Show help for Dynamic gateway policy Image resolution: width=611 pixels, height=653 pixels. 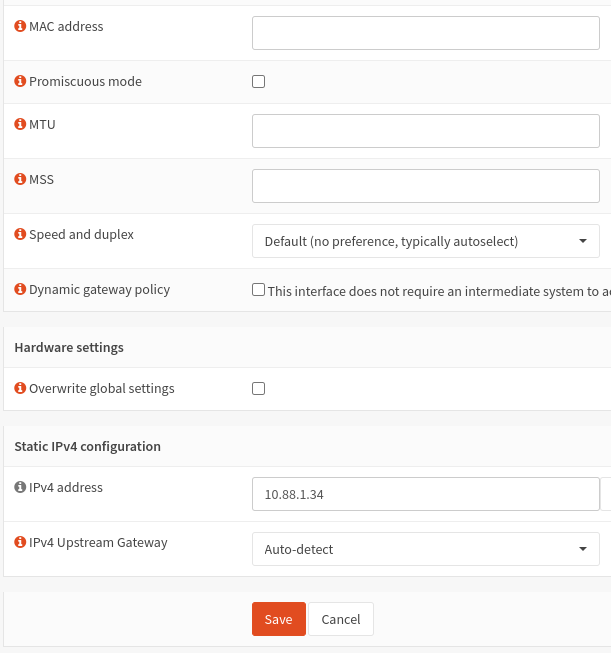point(20,289)
